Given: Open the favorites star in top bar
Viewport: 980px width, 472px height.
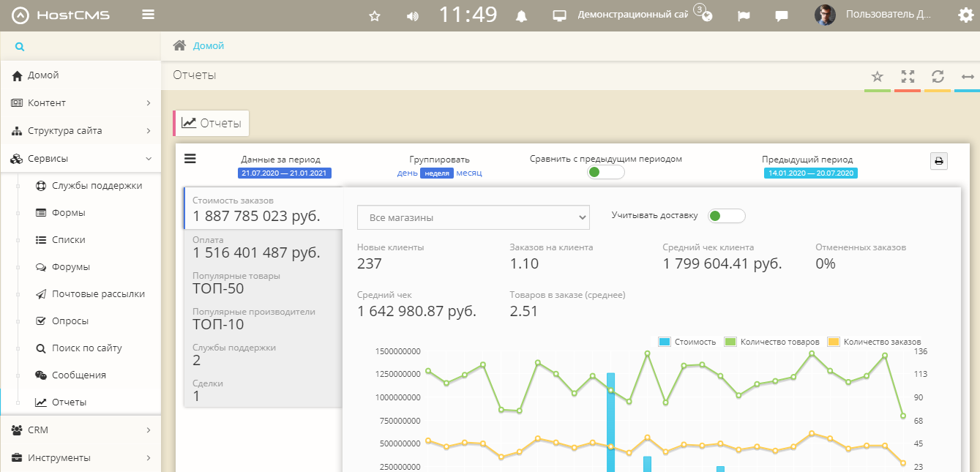Looking at the screenshot, I should coord(375,15).
